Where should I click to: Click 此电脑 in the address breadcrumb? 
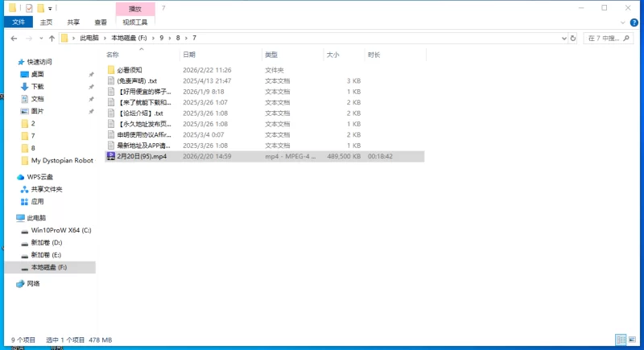89,38
